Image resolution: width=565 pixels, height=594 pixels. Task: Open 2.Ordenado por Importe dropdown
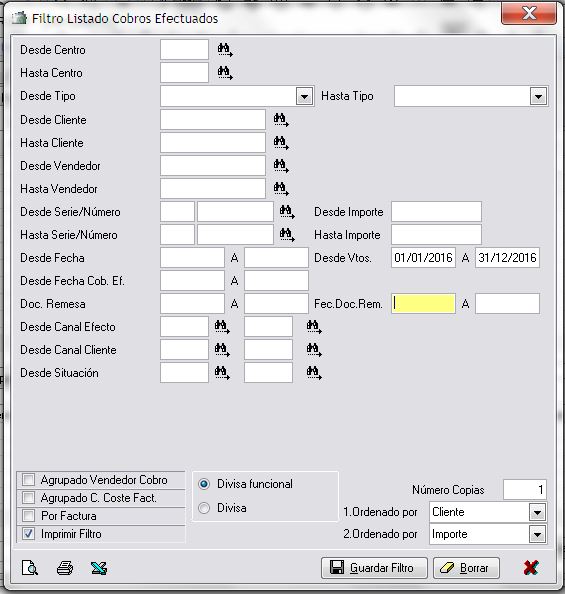[x=537, y=535]
